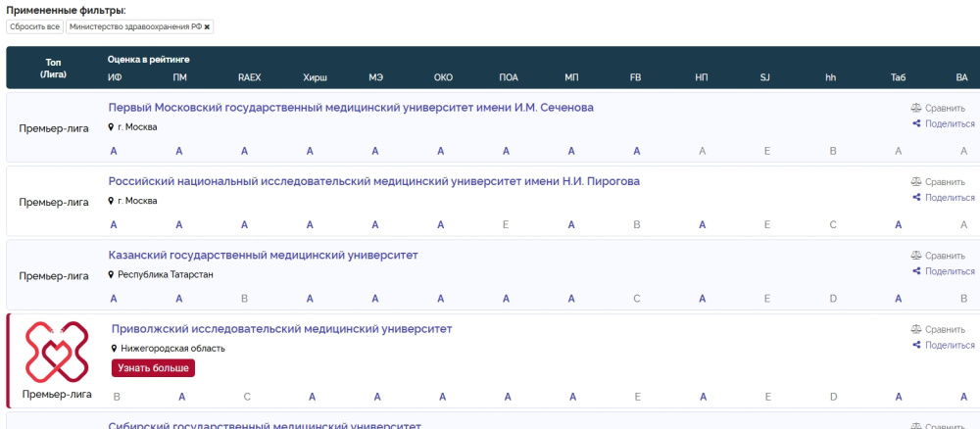Click Премьер-лига label in Сеченова row
980x429 pixels.
[54, 128]
